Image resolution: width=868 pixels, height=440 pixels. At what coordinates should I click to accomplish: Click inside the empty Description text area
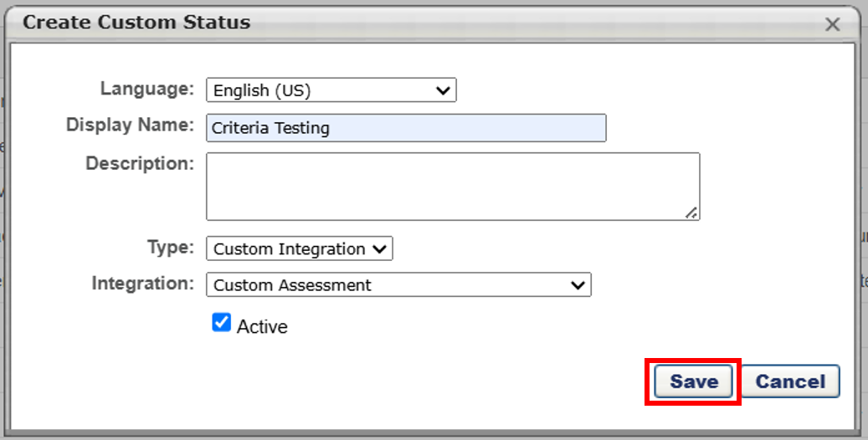(453, 187)
